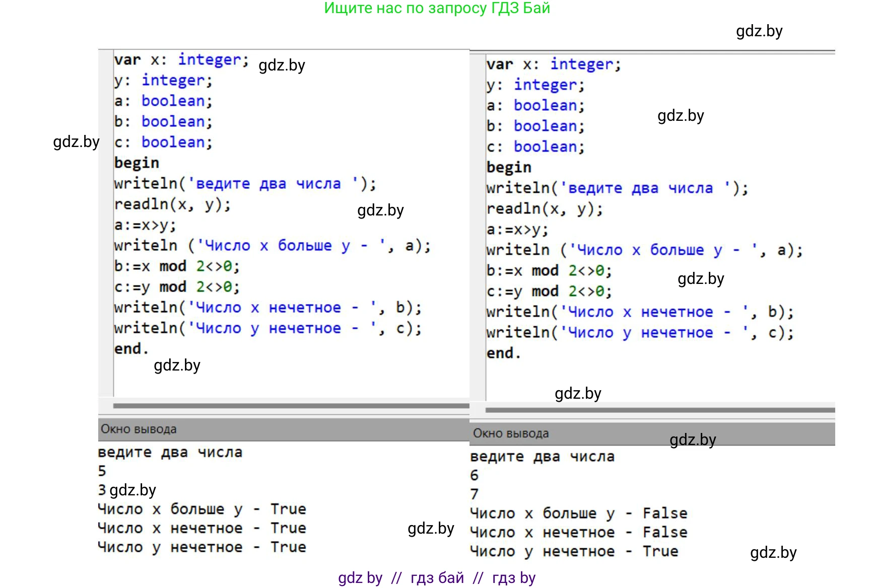Click the left editor's horizontal scrollbar
Viewport: 875px width, 588px height.
click(x=291, y=406)
